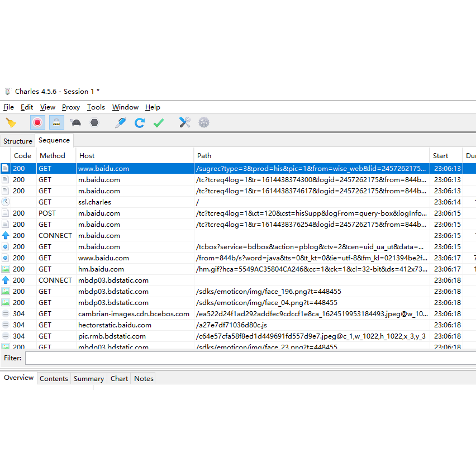The image size is (476, 476).
Task: Open Tools wrench icon in toolbar
Action: (x=185, y=123)
